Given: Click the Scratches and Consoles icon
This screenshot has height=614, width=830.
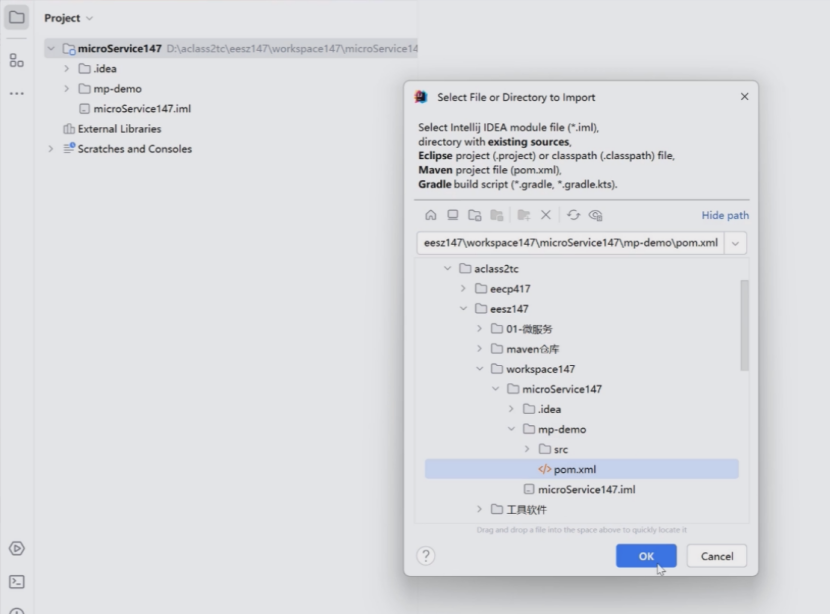Looking at the screenshot, I should coord(69,149).
